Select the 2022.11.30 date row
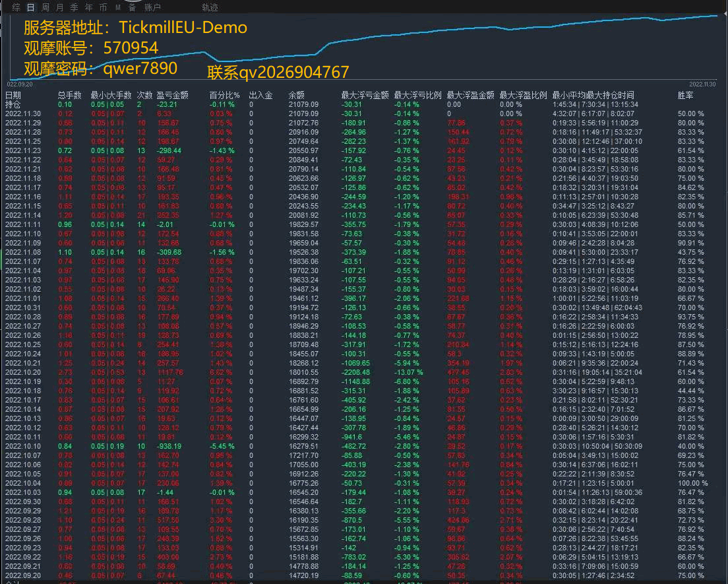The image size is (728, 584). tap(23, 114)
